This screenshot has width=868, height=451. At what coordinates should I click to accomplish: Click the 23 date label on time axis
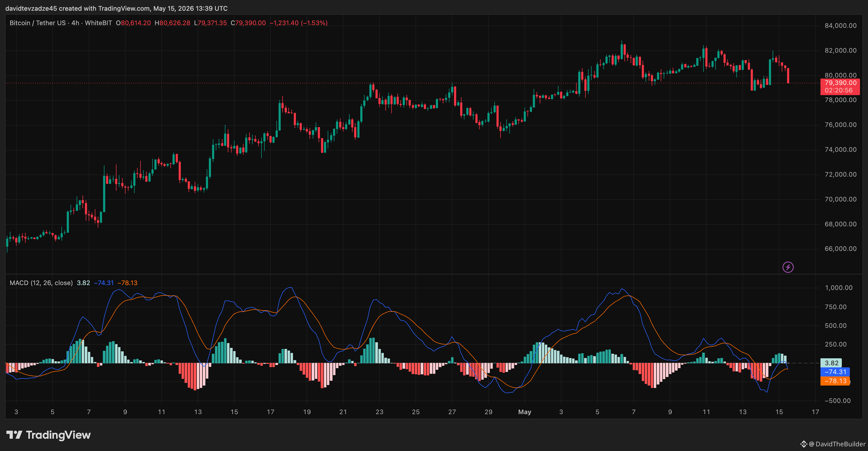380,412
